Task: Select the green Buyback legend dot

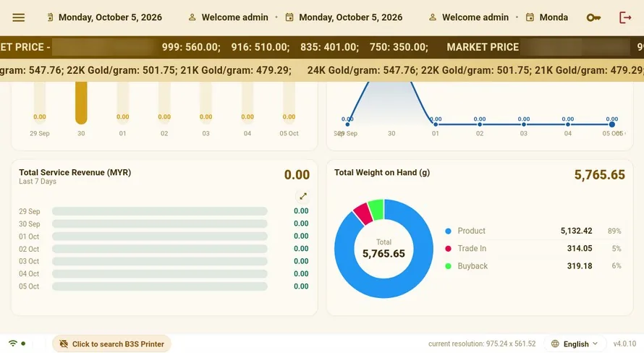Action: (x=448, y=266)
